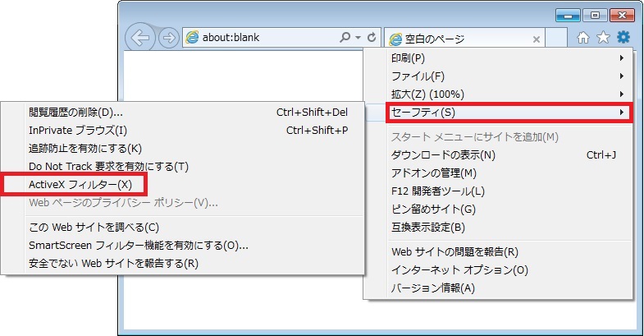Choose 閲覧履歴の削除(D)...

(183, 113)
